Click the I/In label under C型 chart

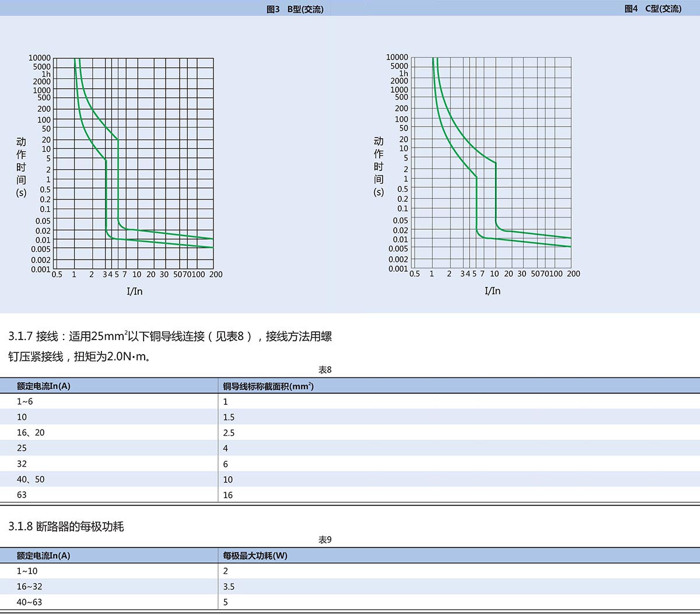pyautogui.click(x=492, y=290)
